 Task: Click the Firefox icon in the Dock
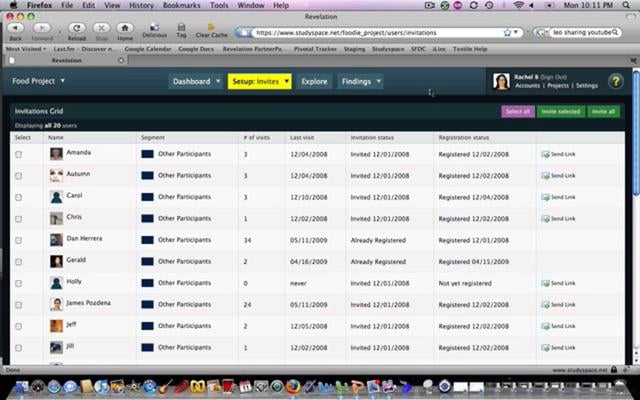[x=293, y=386]
